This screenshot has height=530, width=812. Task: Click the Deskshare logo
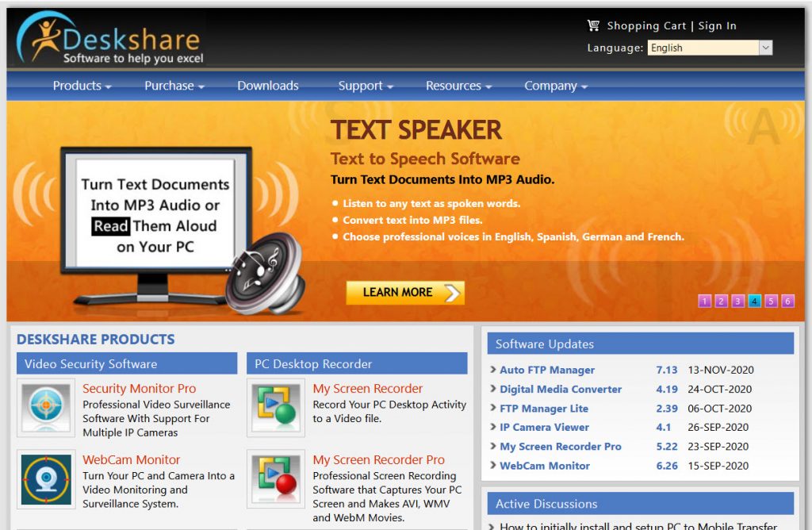[111, 39]
